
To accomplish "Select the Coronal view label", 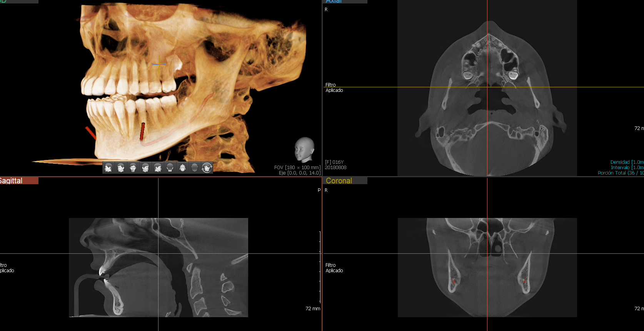I will (x=339, y=181).
